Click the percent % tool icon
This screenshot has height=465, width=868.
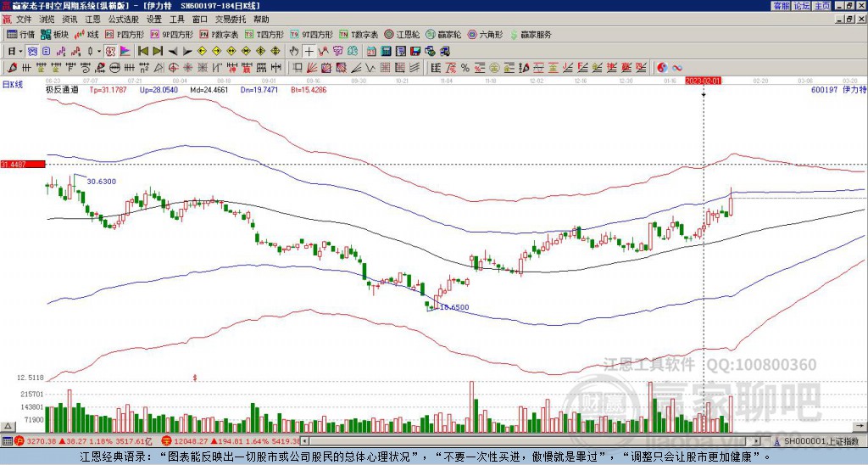click(465, 68)
